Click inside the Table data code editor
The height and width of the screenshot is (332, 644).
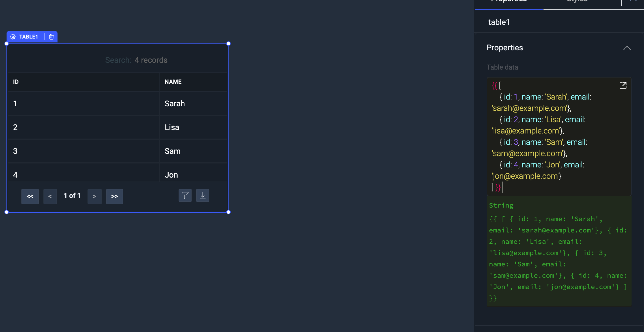[x=552, y=136]
